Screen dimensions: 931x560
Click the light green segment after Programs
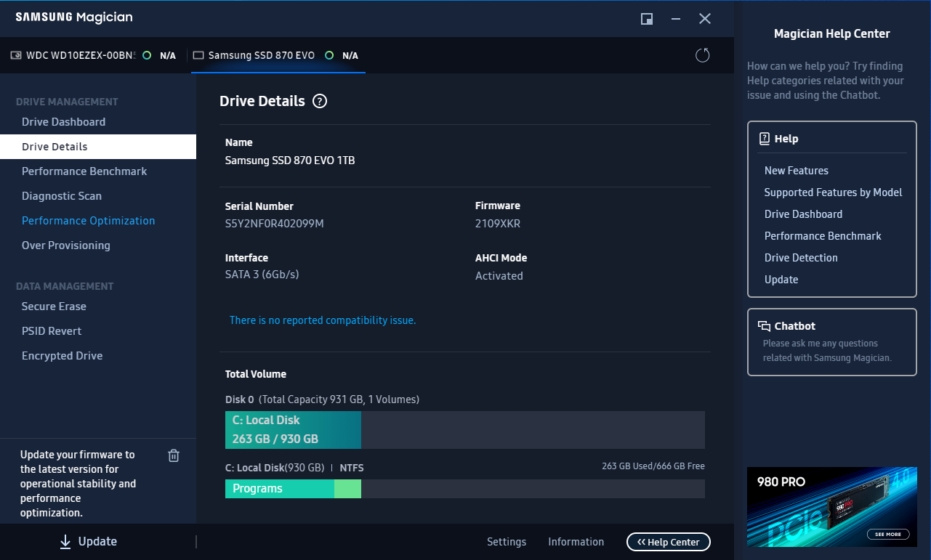coord(347,489)
